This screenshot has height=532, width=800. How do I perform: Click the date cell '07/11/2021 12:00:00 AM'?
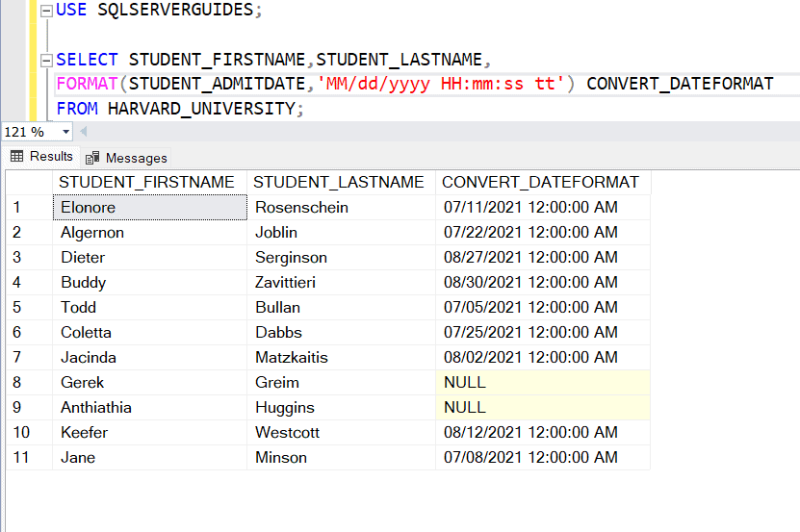(x=543, y=207)
